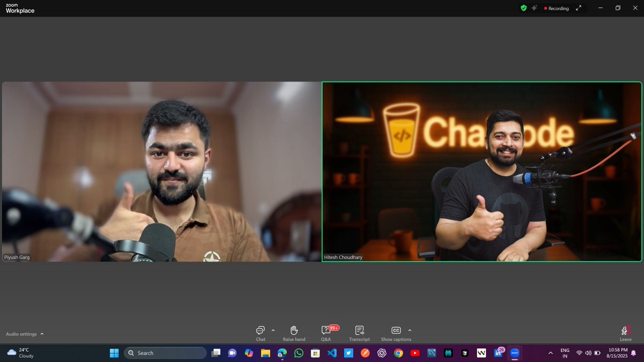Click the green encryption shield icon
Viewport: 644px width, 362px height.
524,8
